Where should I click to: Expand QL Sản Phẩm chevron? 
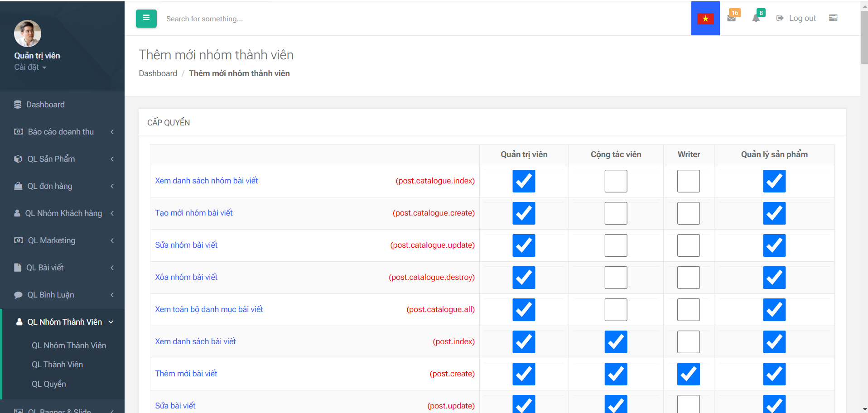tap(112, 159)
